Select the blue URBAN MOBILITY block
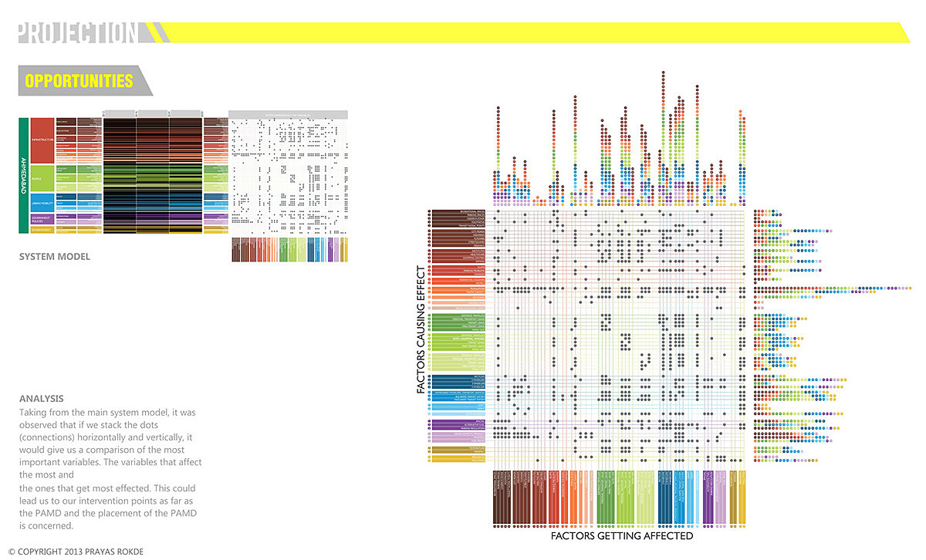926x560 pixels. tap(42, 203)
